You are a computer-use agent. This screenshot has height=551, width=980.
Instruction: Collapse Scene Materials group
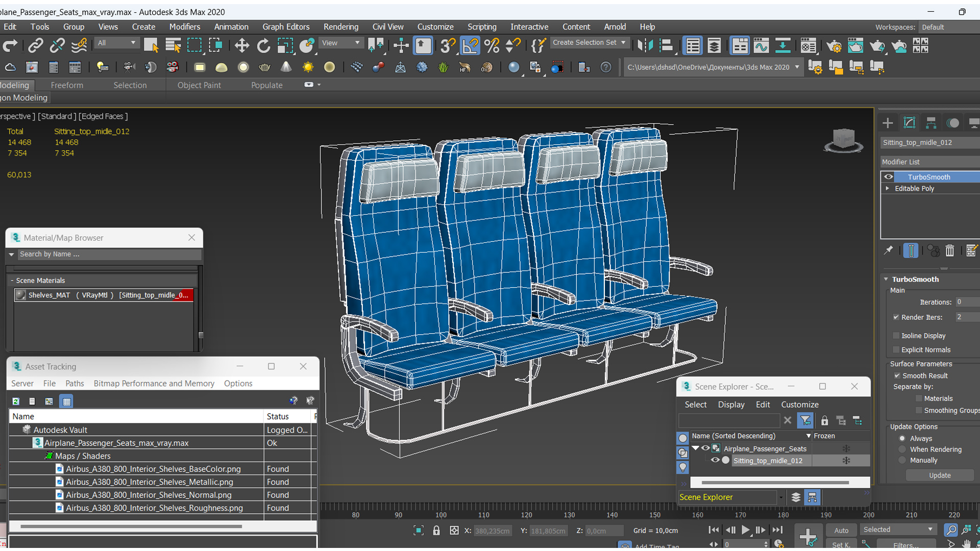pos(12,281)
